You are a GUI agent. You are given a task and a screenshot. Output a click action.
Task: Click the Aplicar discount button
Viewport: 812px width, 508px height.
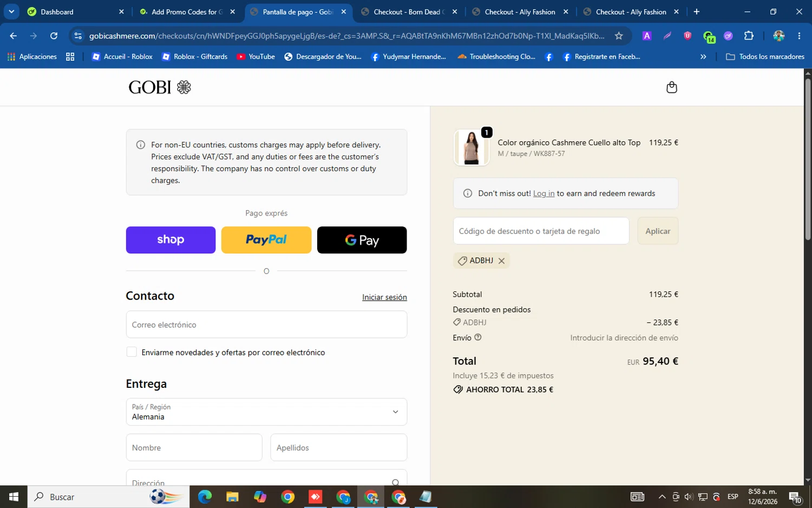point(658,231)
